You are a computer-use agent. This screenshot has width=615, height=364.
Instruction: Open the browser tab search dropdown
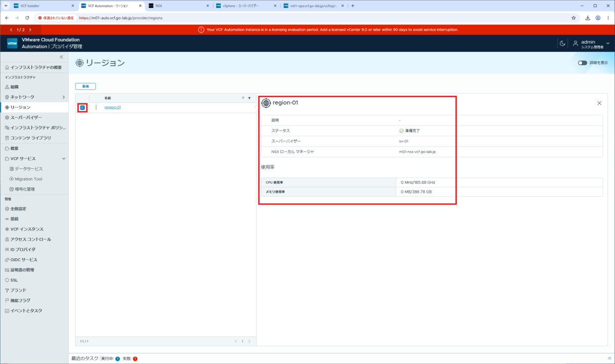click(5, 6)
